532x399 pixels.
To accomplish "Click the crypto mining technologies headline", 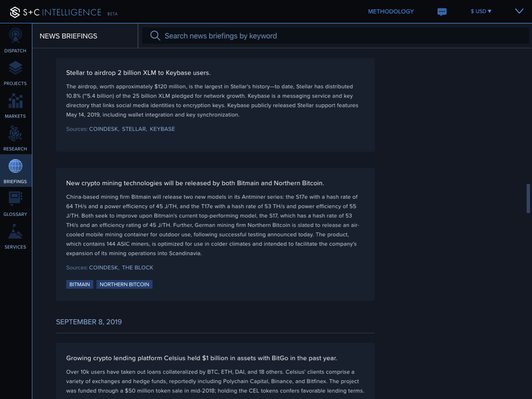I will tap(195, 183).
